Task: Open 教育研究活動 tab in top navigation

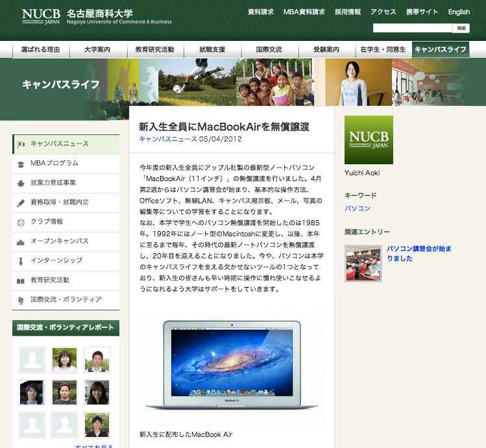Action: tap(155, 49)
